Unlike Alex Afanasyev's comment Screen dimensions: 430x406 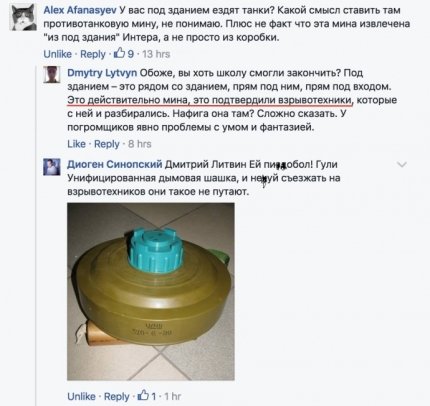tap(58, 54)
